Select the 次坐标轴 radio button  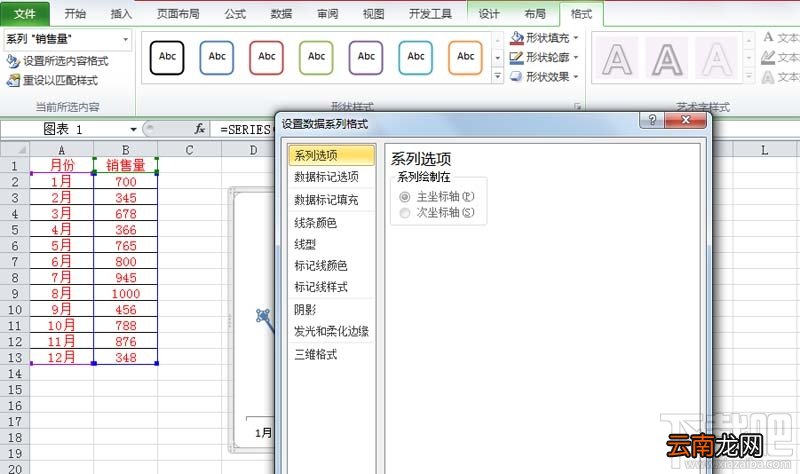405,213
